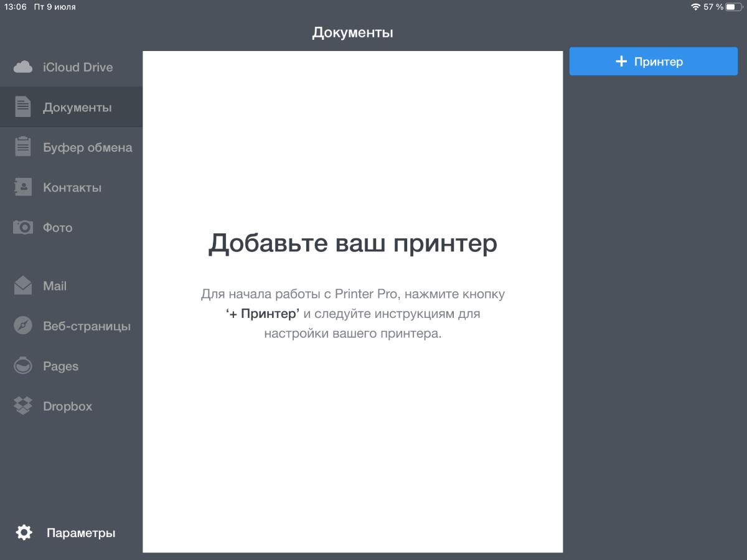Click the Принтер label on blue button
The width and height of the screenshot is (747, 560).
click(659, 62)
